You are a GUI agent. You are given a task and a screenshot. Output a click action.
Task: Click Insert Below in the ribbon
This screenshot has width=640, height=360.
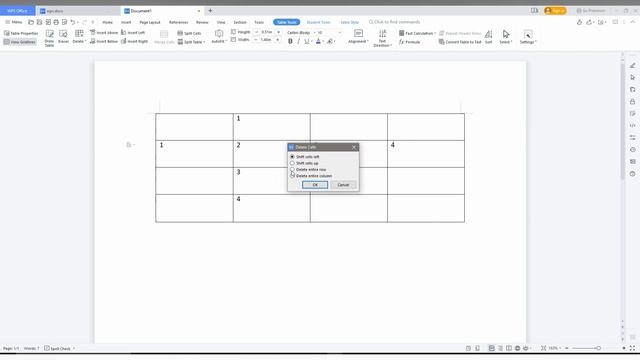click(x=104, y=41)
